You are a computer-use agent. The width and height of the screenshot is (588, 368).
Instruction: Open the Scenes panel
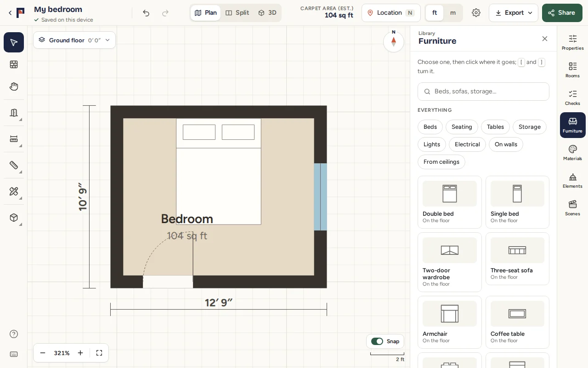pos(572,208)
